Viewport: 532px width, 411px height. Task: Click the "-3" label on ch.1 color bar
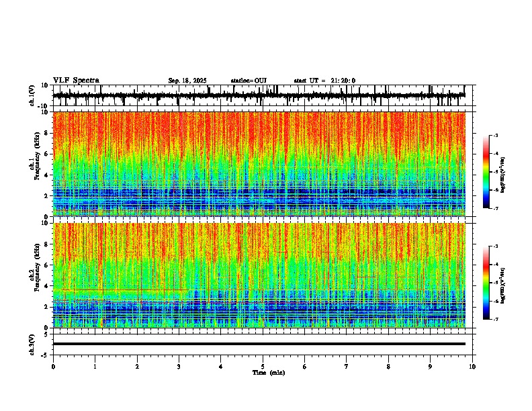[x=495, y=135]
